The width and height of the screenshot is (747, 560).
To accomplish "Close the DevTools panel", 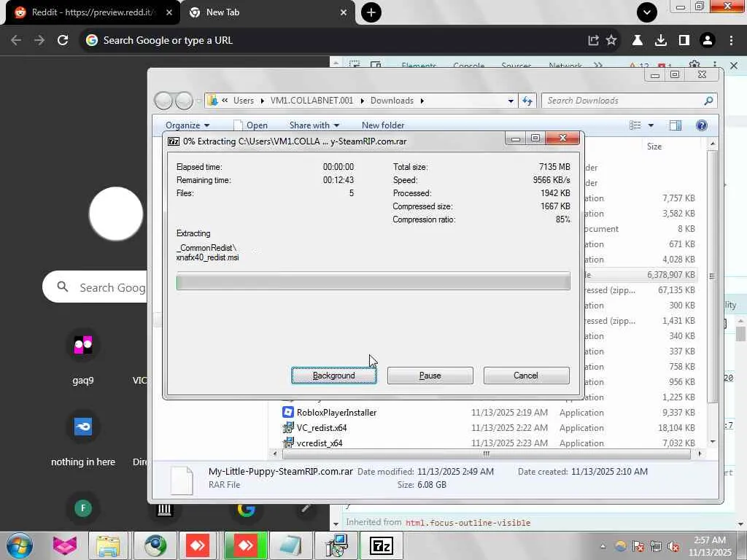I will tap(734, 65).
